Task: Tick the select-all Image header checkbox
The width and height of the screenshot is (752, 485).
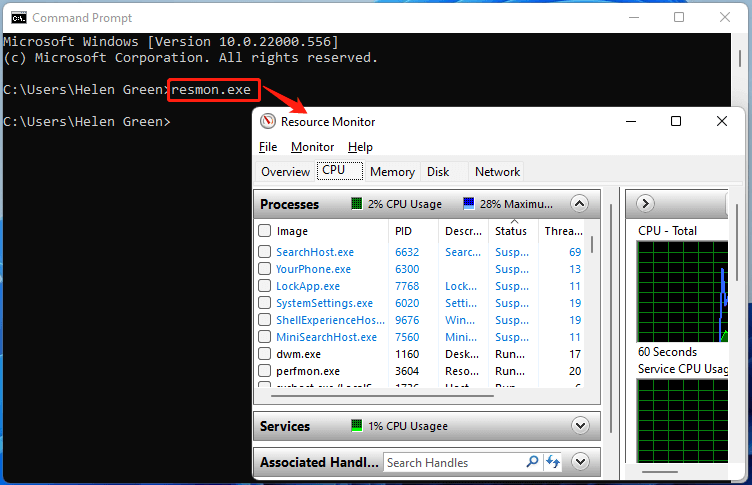Action: [264, 231]
